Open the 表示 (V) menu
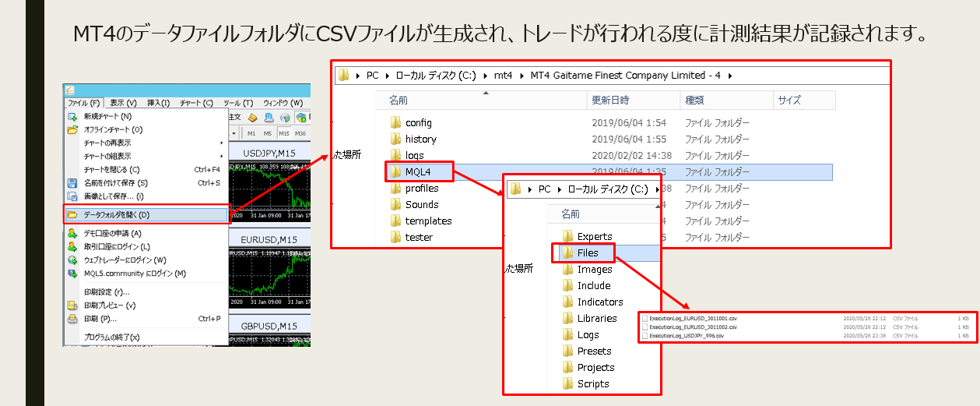The width and height of the screenshot is (980, 406). click(x=122, y=103)
